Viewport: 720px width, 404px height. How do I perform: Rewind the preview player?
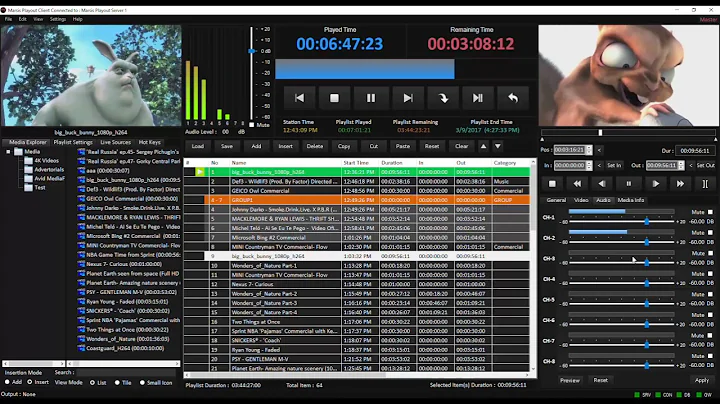point(577,184)
